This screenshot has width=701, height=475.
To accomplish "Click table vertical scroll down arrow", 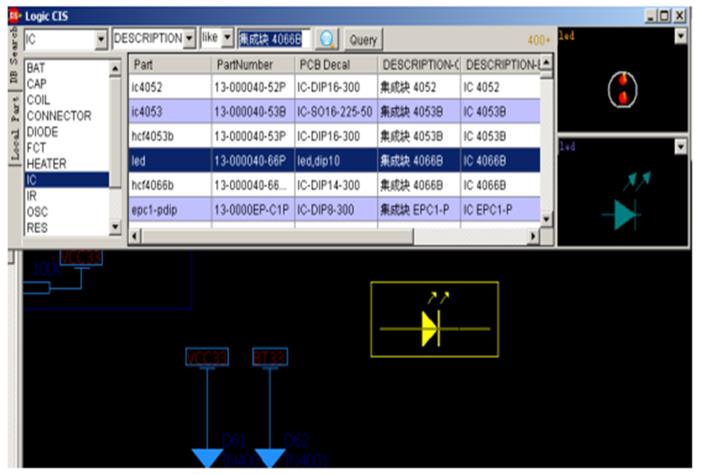I will (546, 219).
